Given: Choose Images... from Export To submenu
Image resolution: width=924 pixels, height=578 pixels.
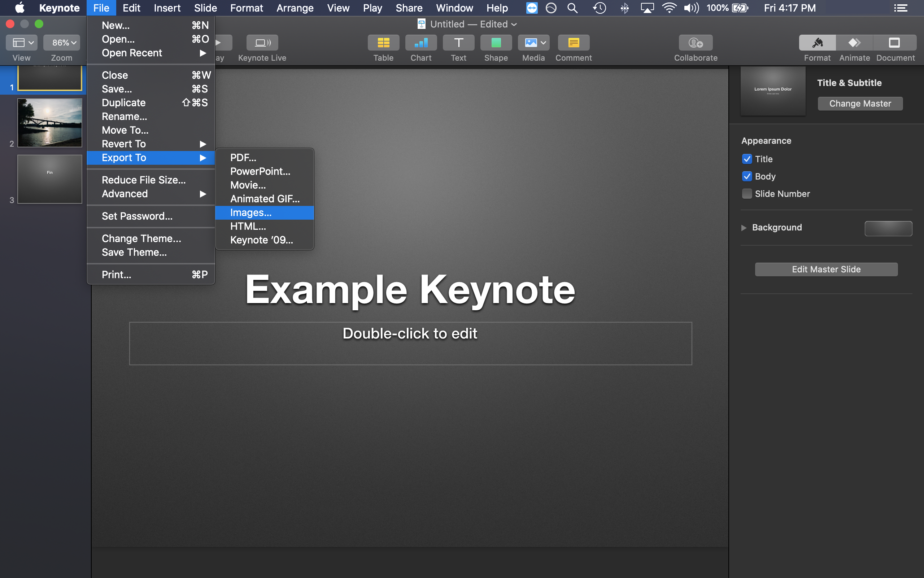Looking at the screenshot, I should click(265, 212).
